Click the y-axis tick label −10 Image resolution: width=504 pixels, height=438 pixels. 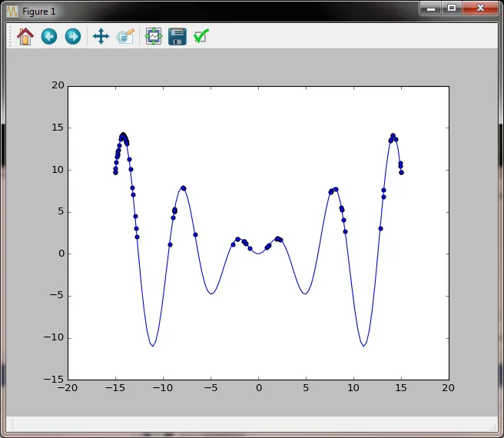54,337
